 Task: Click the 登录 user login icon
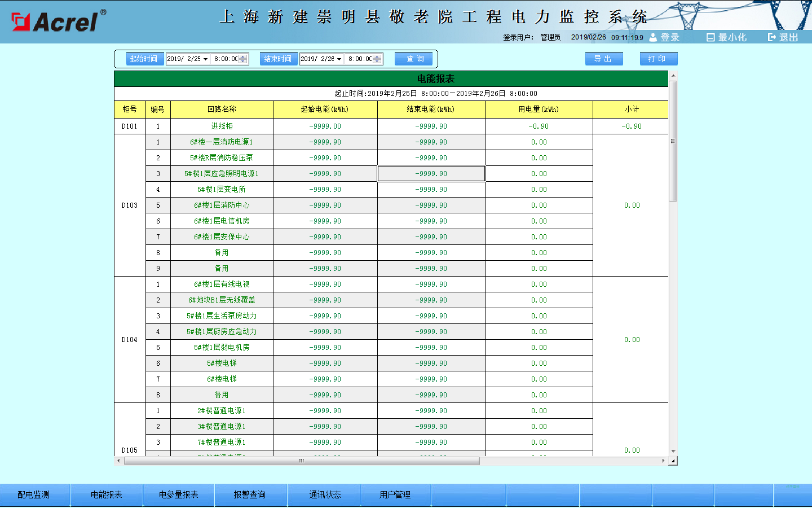click(x=653, y=37)
